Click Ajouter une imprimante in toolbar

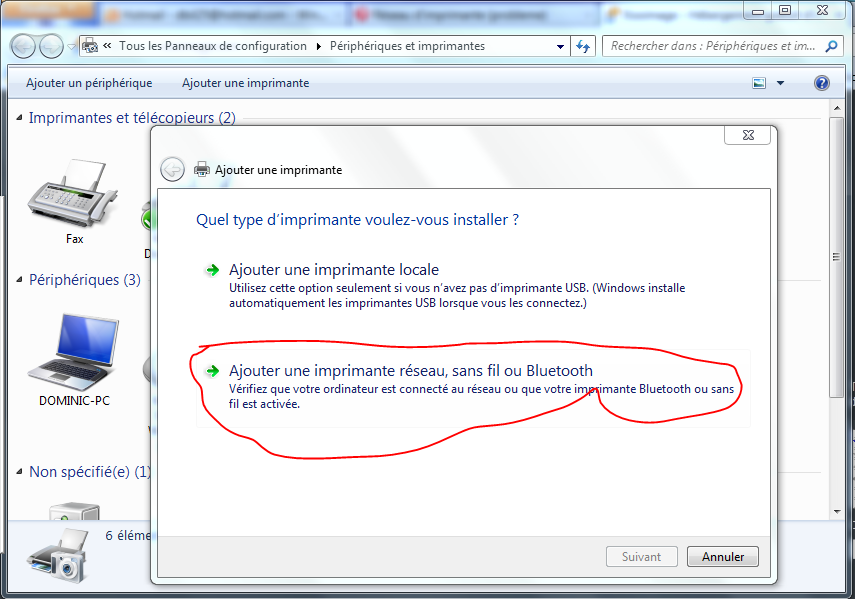(x=245, y=83)
